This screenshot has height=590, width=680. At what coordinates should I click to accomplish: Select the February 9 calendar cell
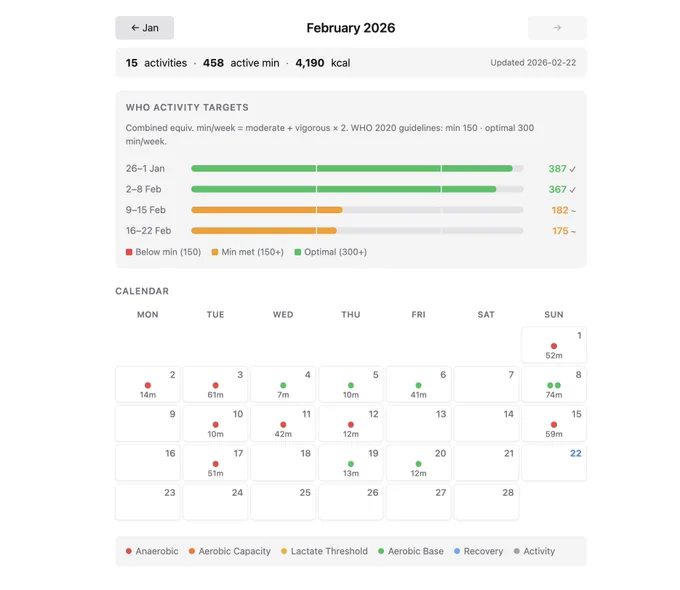(147, 424)
